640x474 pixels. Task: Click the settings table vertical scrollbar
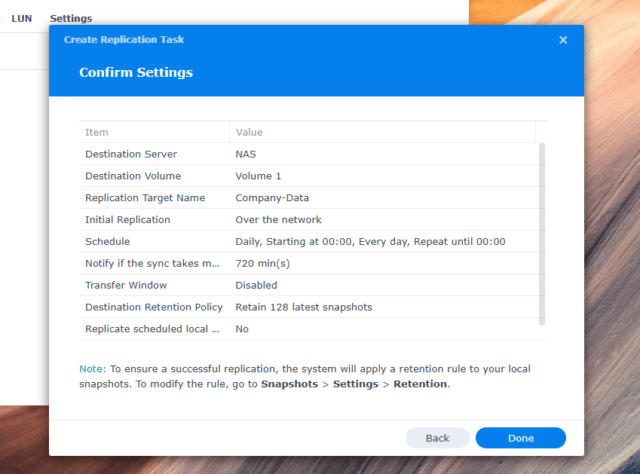(542, 234)
